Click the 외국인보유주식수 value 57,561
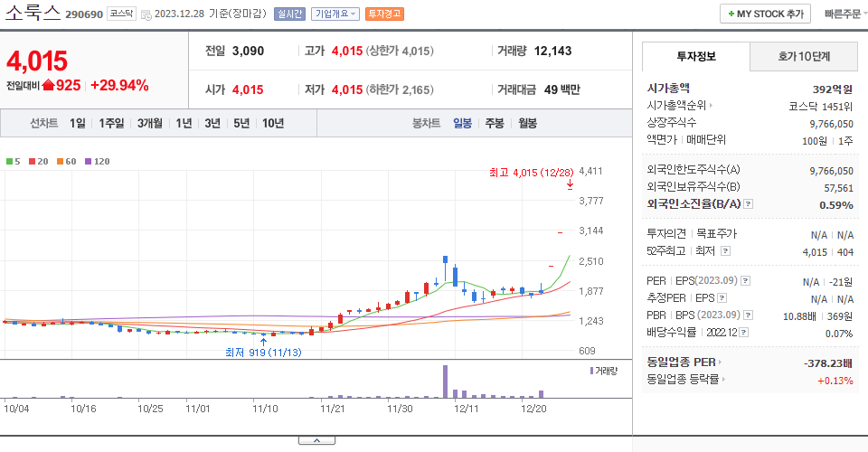 (x=838, y=188)
